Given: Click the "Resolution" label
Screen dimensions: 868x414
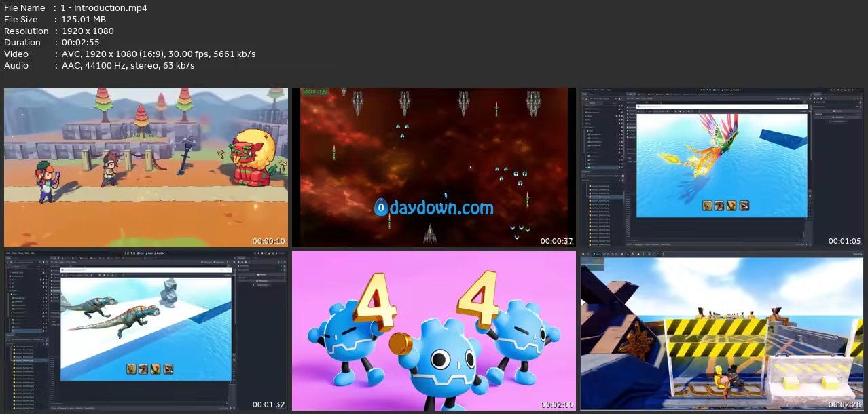Looking at the screenshot, I should tap(26, 31).
